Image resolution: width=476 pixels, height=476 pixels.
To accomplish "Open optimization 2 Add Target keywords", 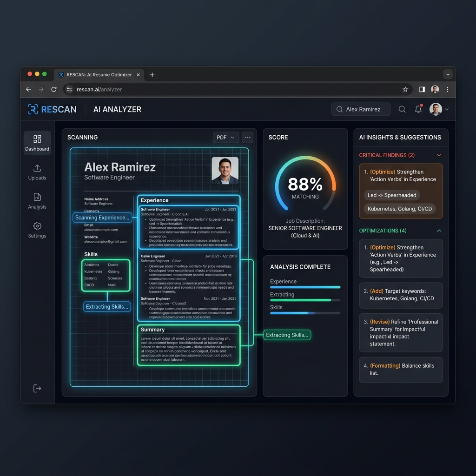I will click(401, 295).
